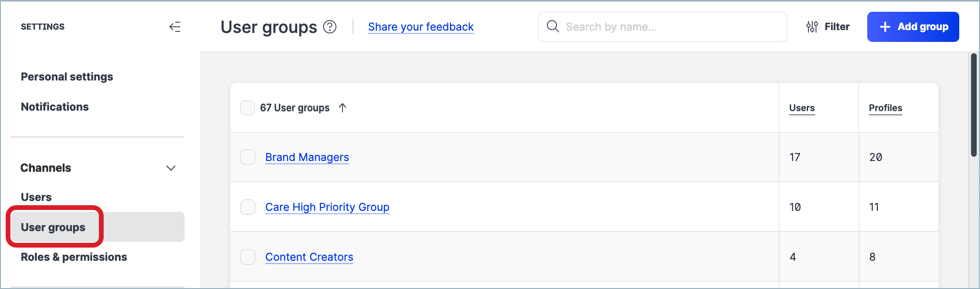
Task: Open Personal settings in the sidebar
Action: click(67, 77)
